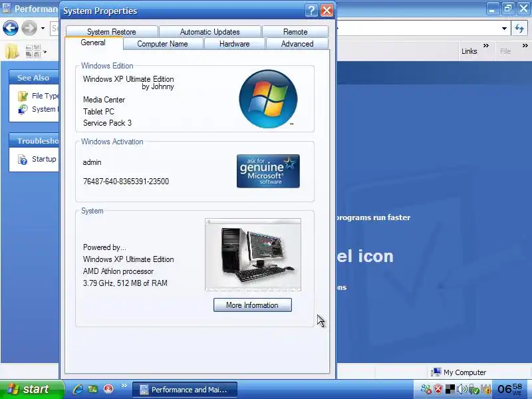Click the "Service Pack 3" text

pyautogui.click(x=107, y=123)
